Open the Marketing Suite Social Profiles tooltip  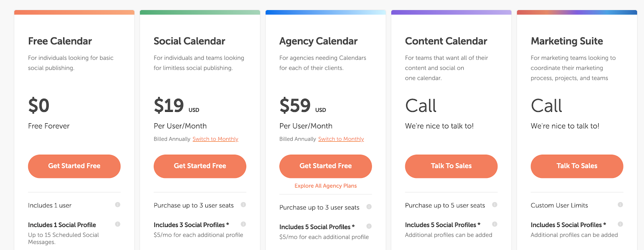(620, 225)
